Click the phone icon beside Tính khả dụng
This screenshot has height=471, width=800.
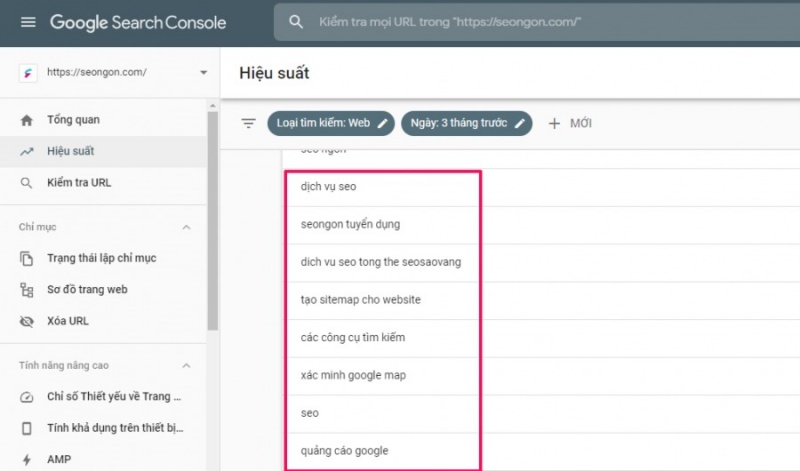point(27,428)
